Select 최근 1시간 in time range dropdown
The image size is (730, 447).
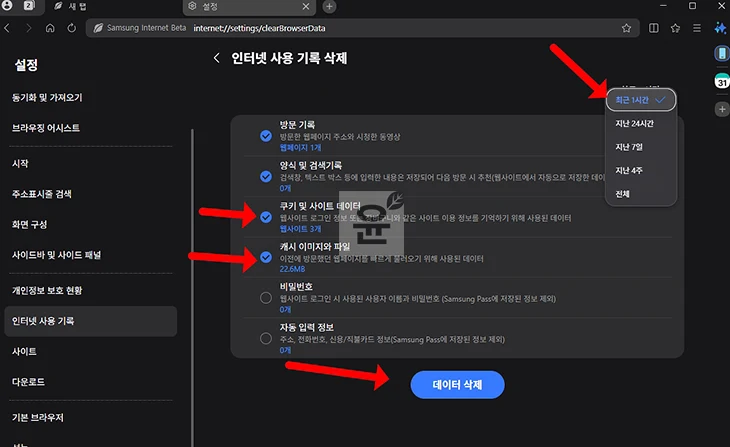641,100
